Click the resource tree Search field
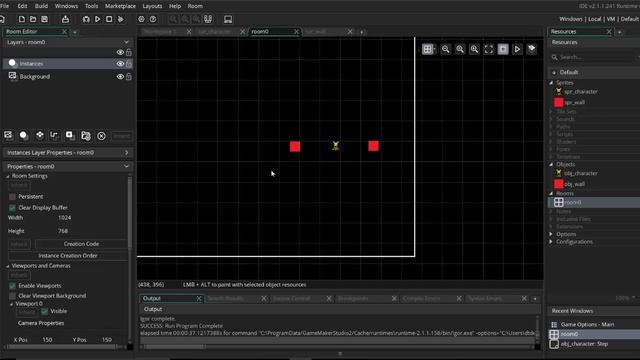This screenshot has width=640, height=360. pos(596,57)
